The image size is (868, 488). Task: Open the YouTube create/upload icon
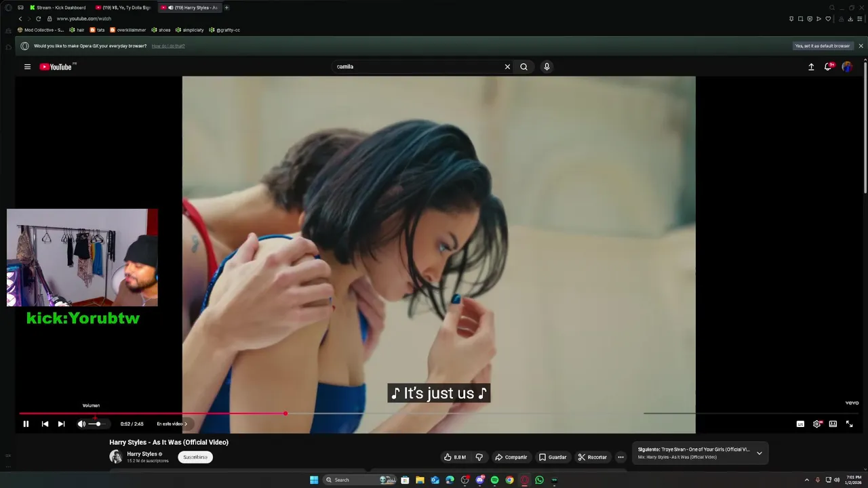pyautogui.click(x=811, y=66)
